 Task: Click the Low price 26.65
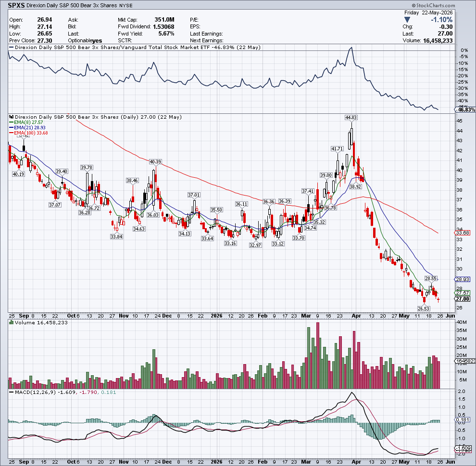45,34
